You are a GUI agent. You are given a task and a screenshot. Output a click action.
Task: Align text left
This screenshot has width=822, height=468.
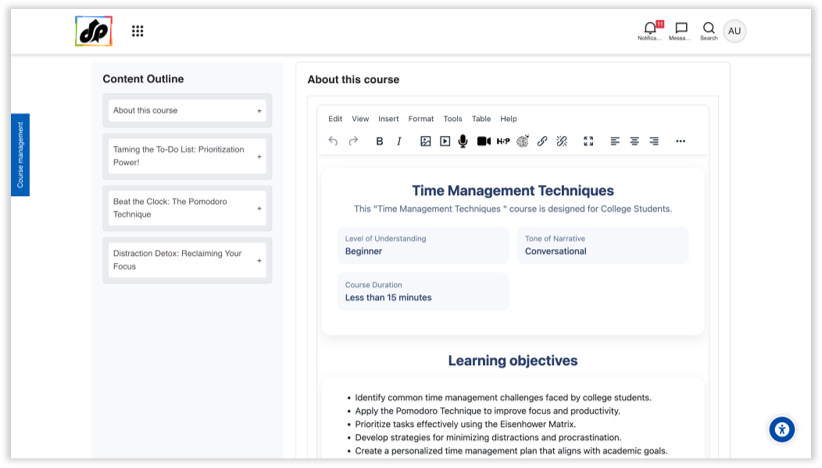(x=615, y=141)
